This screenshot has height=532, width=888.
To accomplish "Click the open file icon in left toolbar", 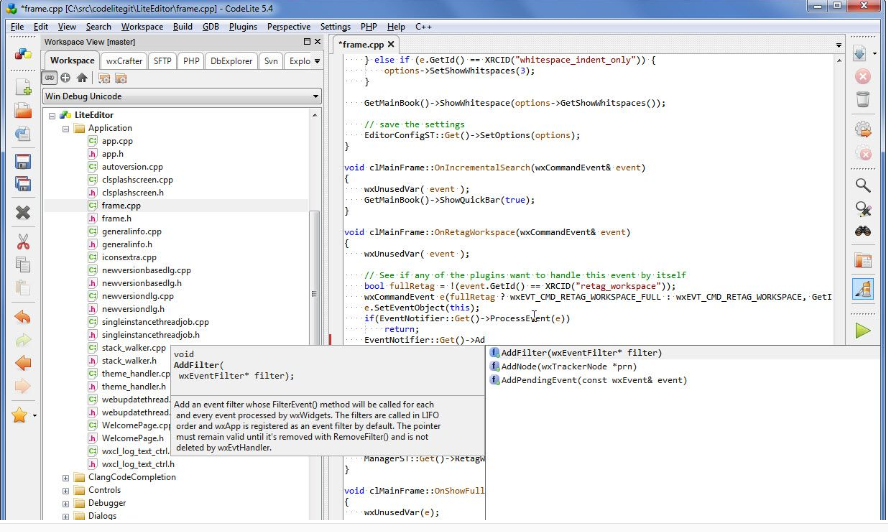I will click(x=23, y=110).
